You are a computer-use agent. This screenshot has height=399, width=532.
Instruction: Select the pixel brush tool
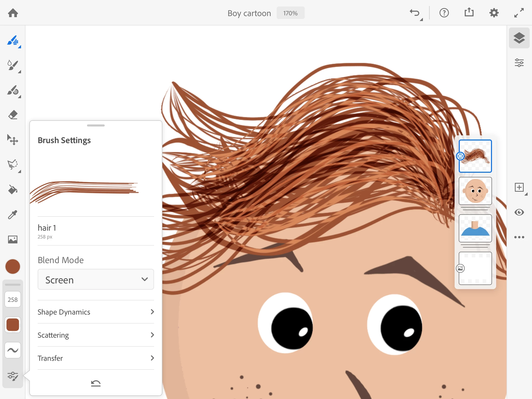coord(12,41)
